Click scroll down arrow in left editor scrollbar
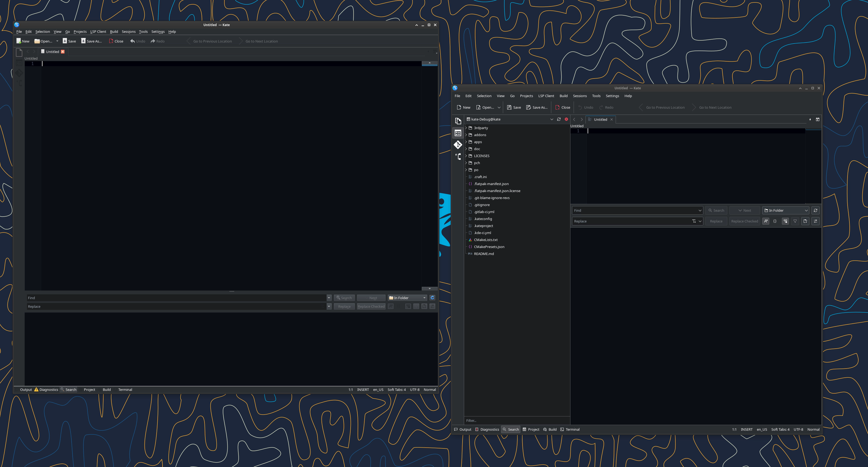Image resolution: width=868 pixels, height=467 pixels. tap(429, 288)
